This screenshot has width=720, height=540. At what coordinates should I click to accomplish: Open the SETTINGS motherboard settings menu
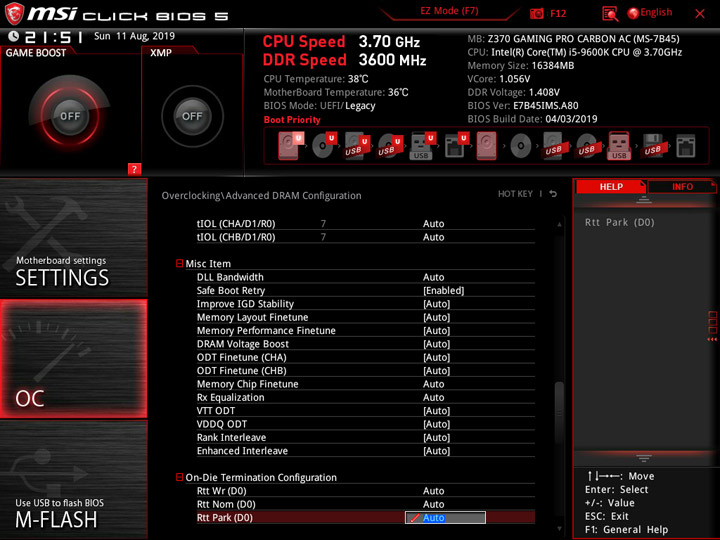pos(73,238)
